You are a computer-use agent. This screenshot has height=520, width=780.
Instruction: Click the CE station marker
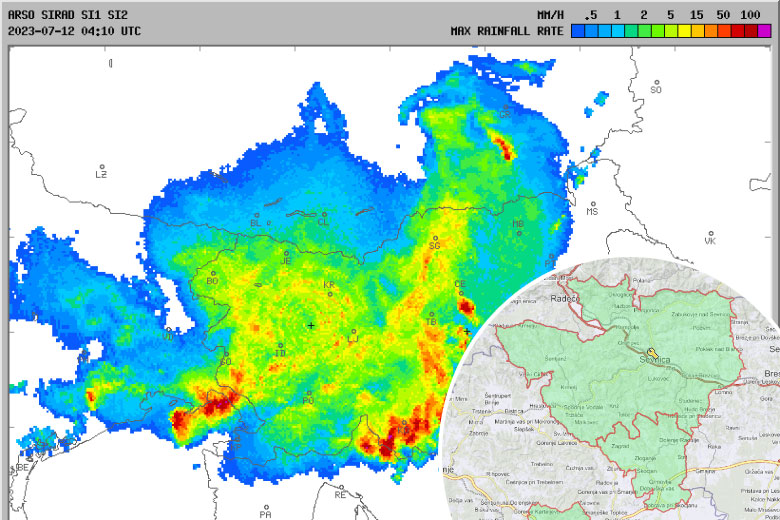[x=463, y=293]
